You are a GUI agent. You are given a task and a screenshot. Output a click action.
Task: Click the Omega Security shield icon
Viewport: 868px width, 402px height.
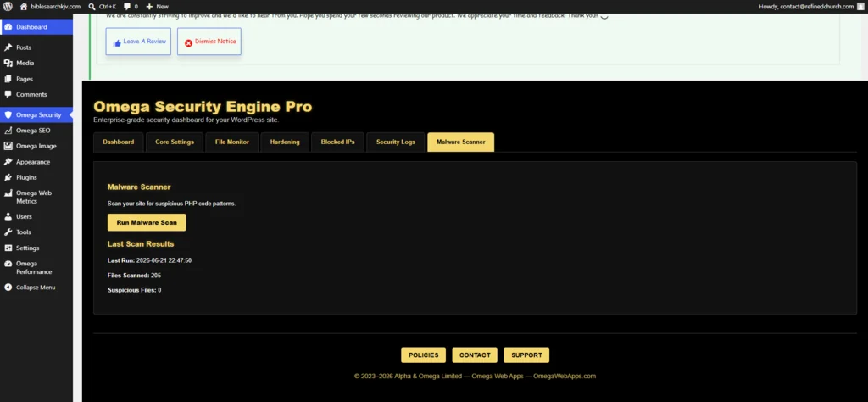coord(8,115)
